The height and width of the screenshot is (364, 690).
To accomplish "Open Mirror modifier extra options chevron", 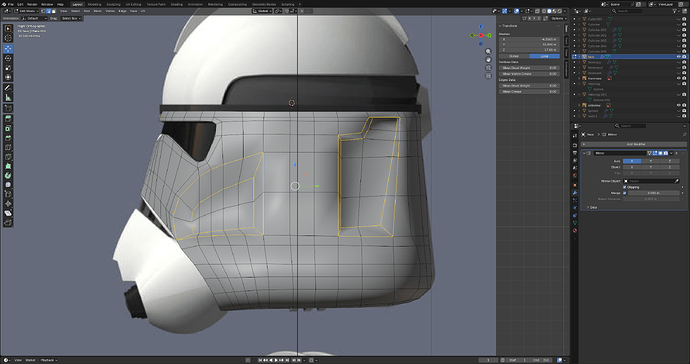I will click(672, 153).
